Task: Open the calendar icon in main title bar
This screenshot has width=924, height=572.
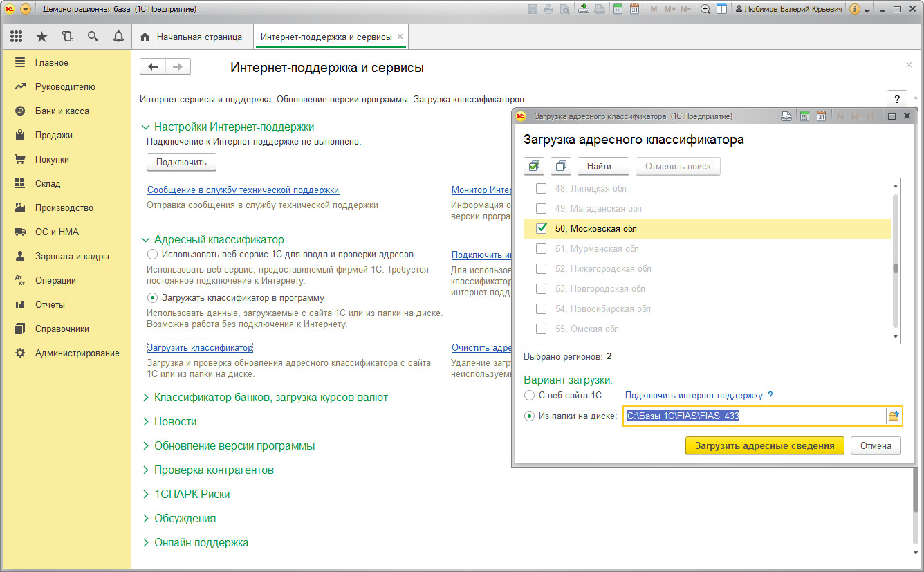Action: click(634, 9)
